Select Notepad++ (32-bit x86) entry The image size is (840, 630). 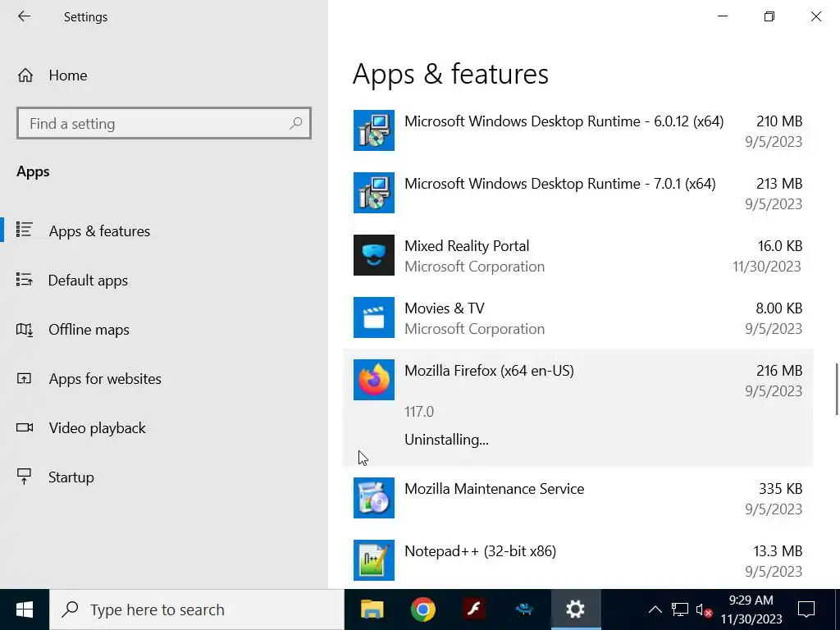pyautogui.click(x=577, y=560)
